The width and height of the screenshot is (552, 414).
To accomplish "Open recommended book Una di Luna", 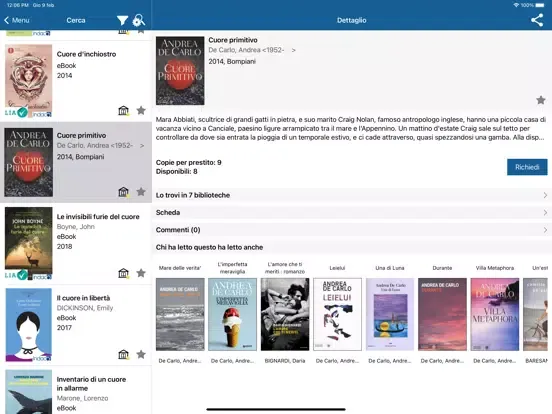I will tap(390, 314).
